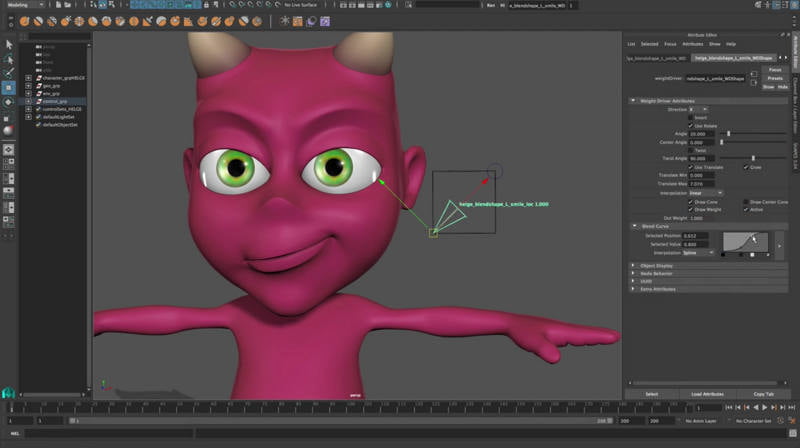The height and width of the screenshot is (448, 800).
Task: Open the Modeling menu set dropdown
Action: click(x=24, y=5)
